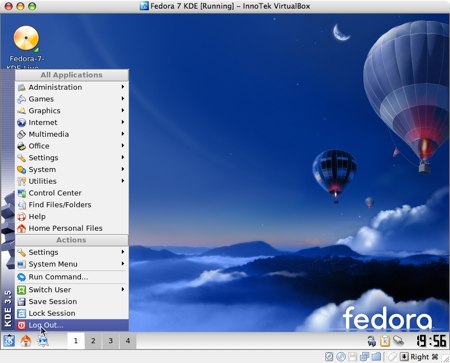Screen dimensions: 450x363
Task: Click the VirtualBox hard disk activity indicator
Action: coord(329,357)
